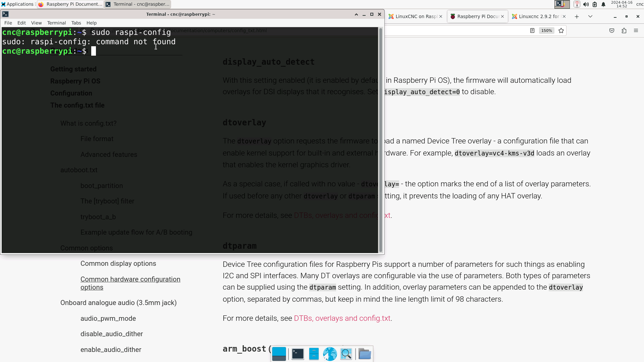Open the network wireless tray icon
This screenshot has height=362, width=644.
click(x=577, y=4)
